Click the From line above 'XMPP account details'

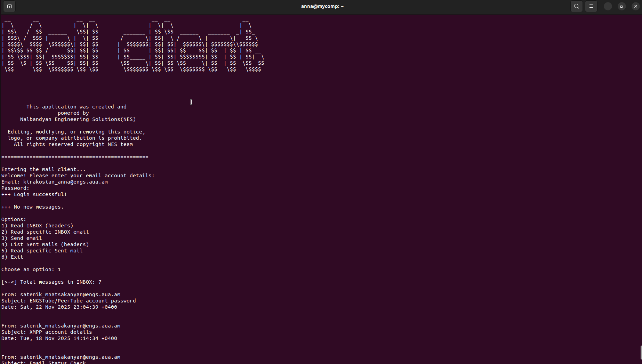point(61,326)
